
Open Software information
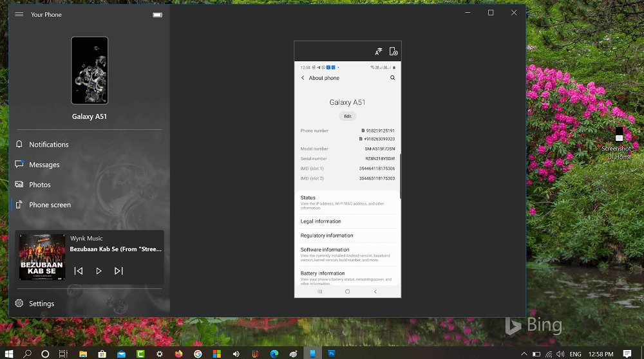pyautogui.click(x=348, y=254)
